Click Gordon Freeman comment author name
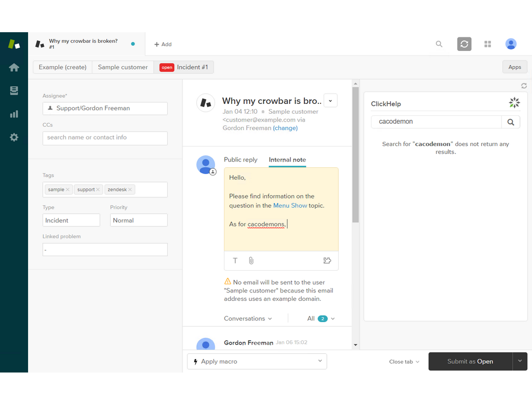The image size is (532, 399). (x=248, y=343)
